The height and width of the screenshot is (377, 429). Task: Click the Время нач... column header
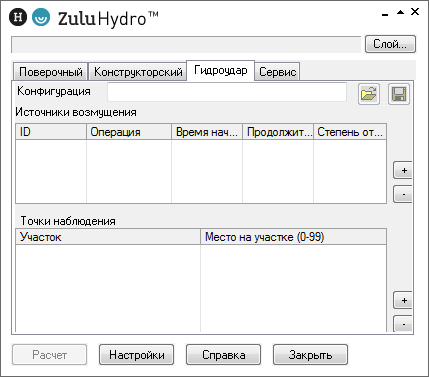pyautogui.click(x=207, y=132)
